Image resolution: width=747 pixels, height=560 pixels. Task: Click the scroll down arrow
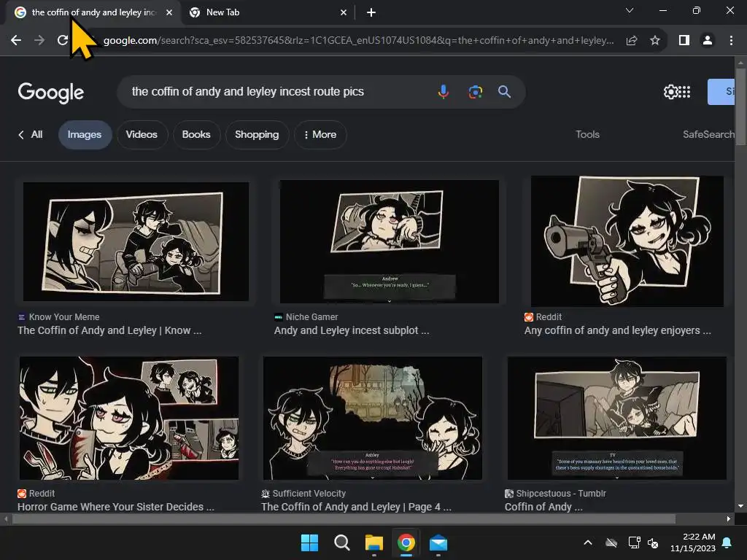tap(740, 506)
